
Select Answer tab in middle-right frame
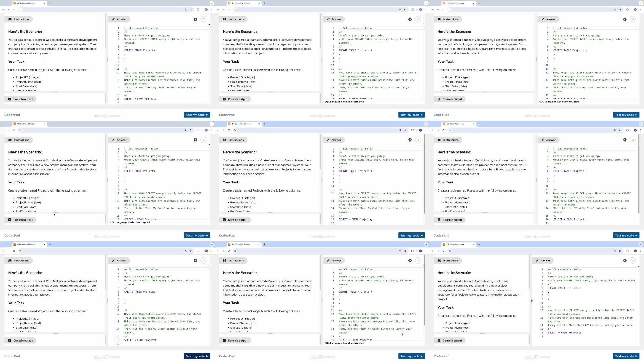click(x=548, y=140)
